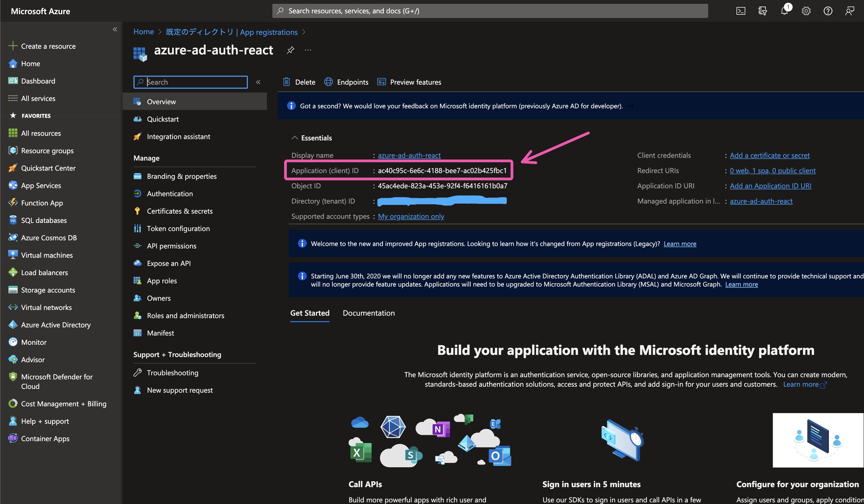The image size is (864, 504).
Task: Collapse the Essentials section
Action: [x=294, y=138]
